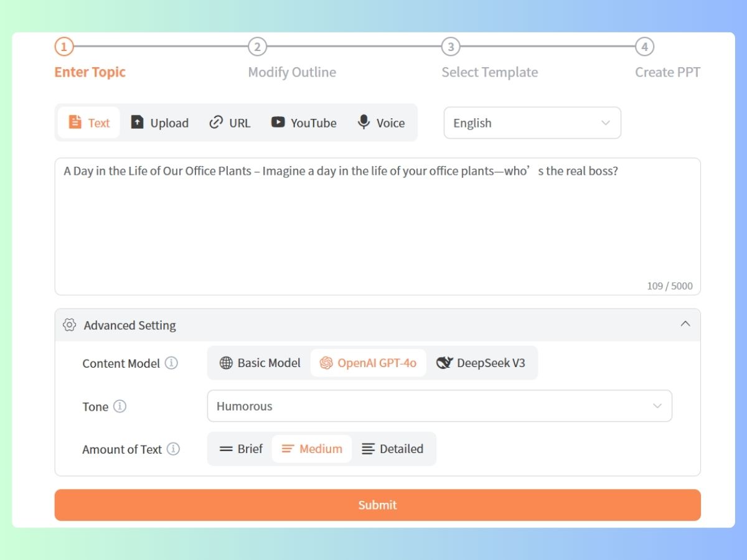The image size is (747, 560).
Task: Set amount of text to Brief
Action: (241, 449)
